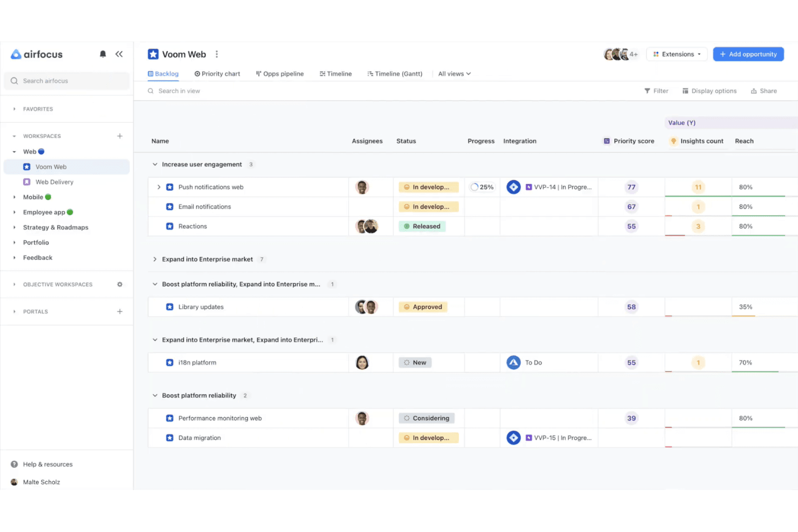798x532 pixels.
Task: Open the All views dropdown
Action: [x=455, y=74]
